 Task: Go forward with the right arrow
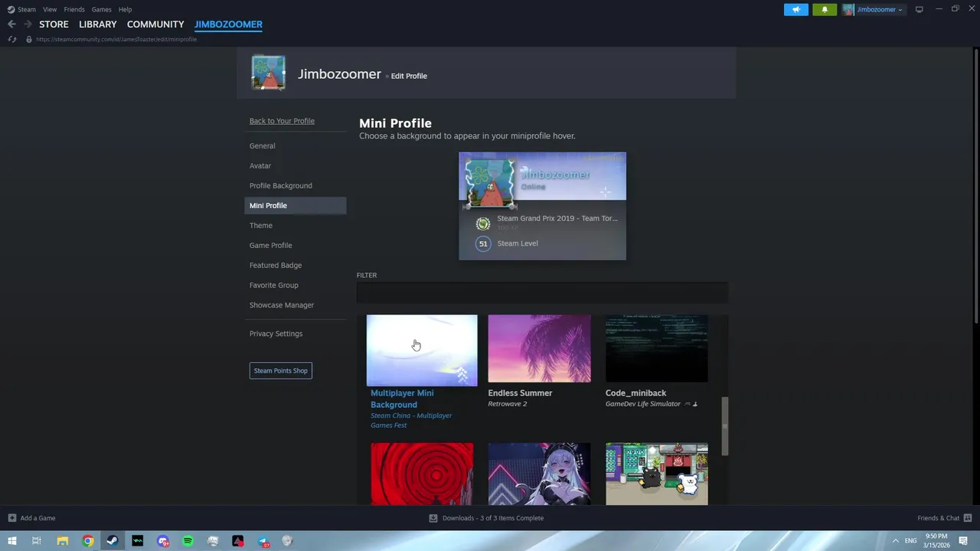pyautogui.click(x=28, y=24)
